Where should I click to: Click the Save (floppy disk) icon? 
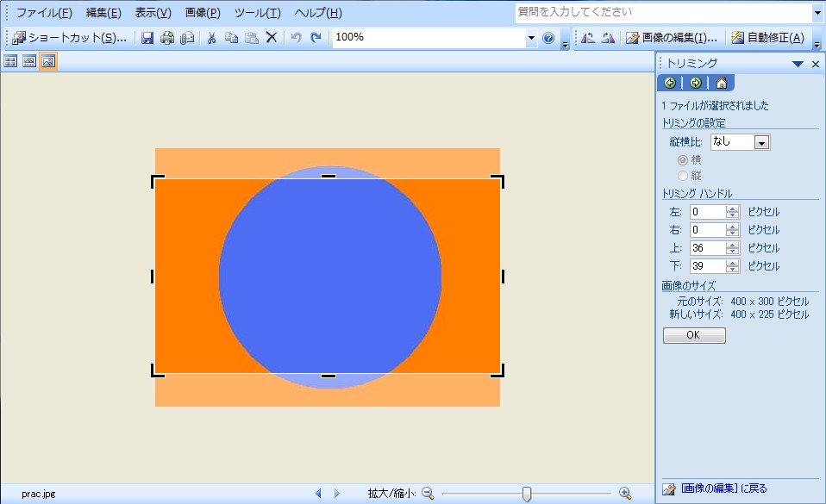coord(147,38)
